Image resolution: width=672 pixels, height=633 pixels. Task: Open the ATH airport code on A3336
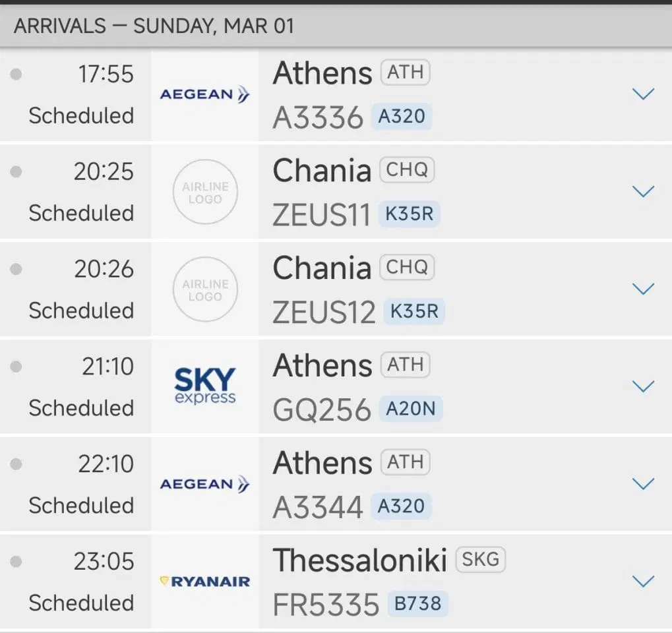point(405,73)
